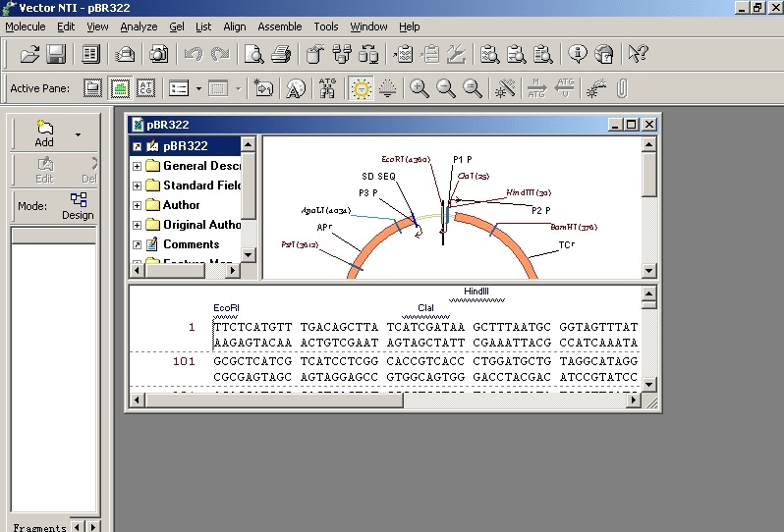Click the BamHI (375) site label
Viewport: 784px width, 532px height.
coord(574,227)
